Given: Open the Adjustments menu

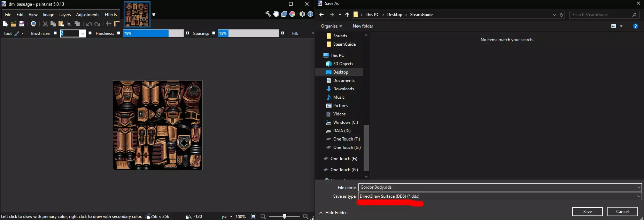Looking at the screenshot, I should click(x=88, y=14).
